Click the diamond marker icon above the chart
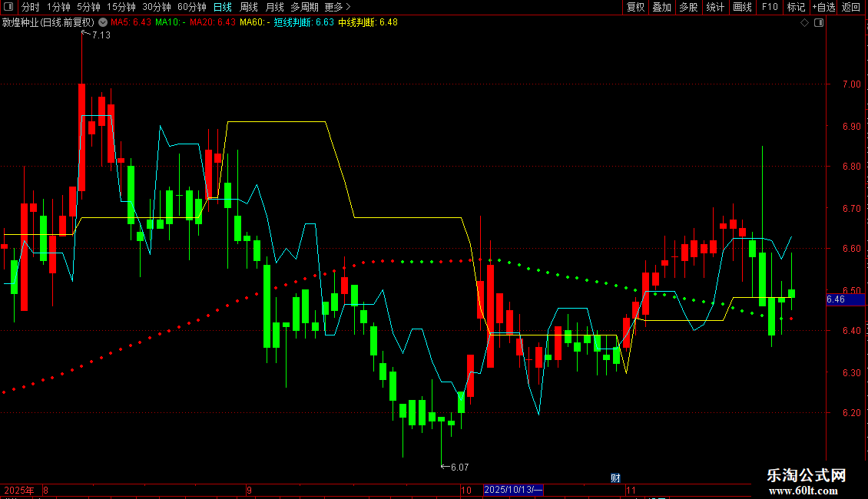This screenshot has height=499, width=868. [805, 23]
